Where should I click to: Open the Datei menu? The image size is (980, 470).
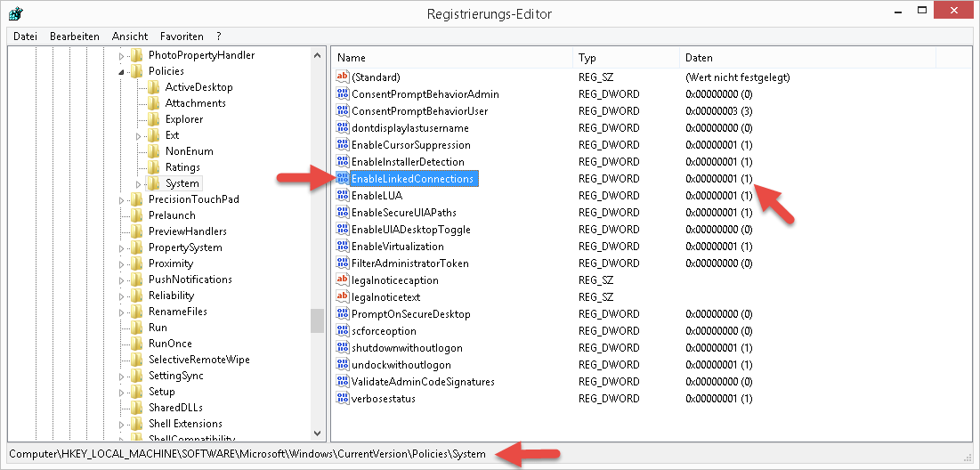click(25, 36)
